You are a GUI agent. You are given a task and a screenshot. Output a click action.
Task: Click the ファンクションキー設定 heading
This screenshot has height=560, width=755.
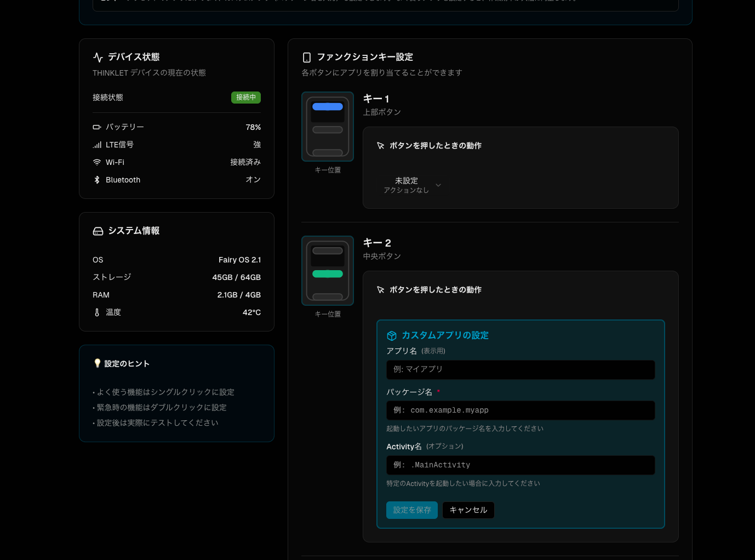365,57
